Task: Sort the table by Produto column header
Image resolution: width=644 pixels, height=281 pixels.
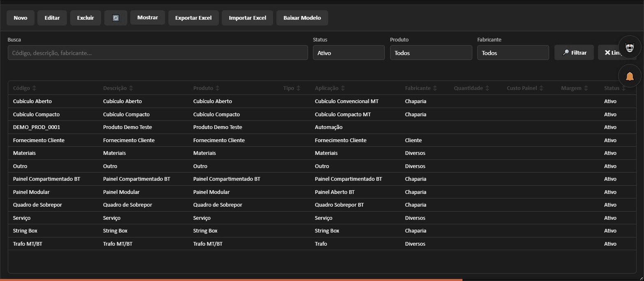Action: pos(206,88)
